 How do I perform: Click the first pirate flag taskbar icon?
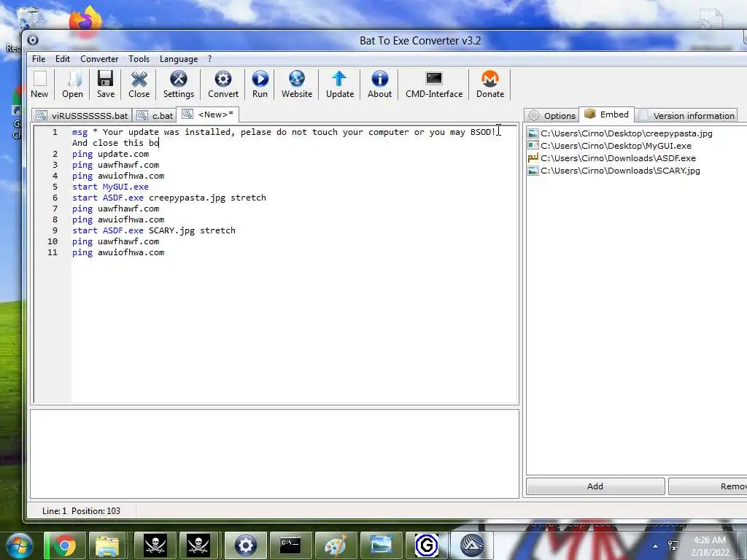[155, 545]
